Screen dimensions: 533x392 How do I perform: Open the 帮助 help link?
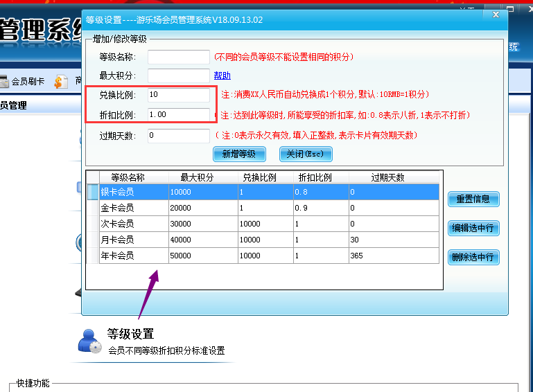click(x=222, y=76)
